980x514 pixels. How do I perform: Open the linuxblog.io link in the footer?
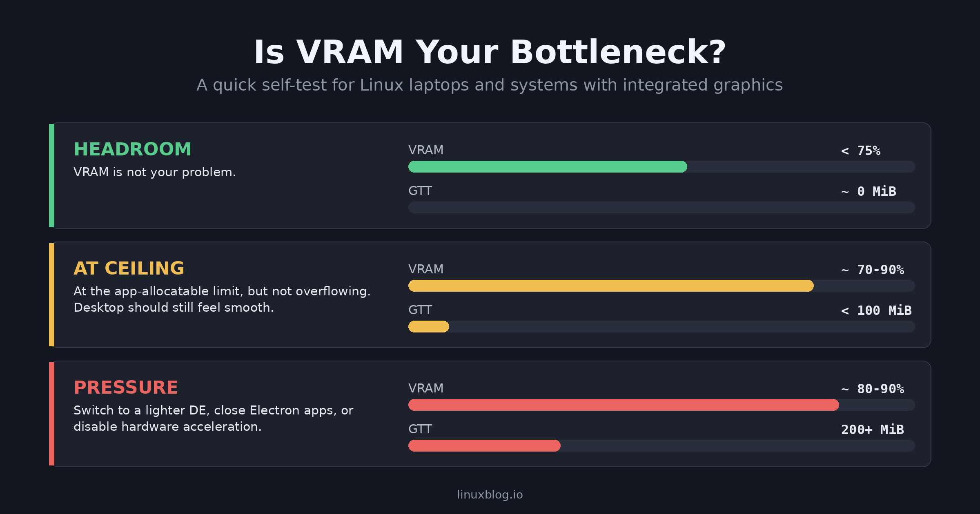490,494
